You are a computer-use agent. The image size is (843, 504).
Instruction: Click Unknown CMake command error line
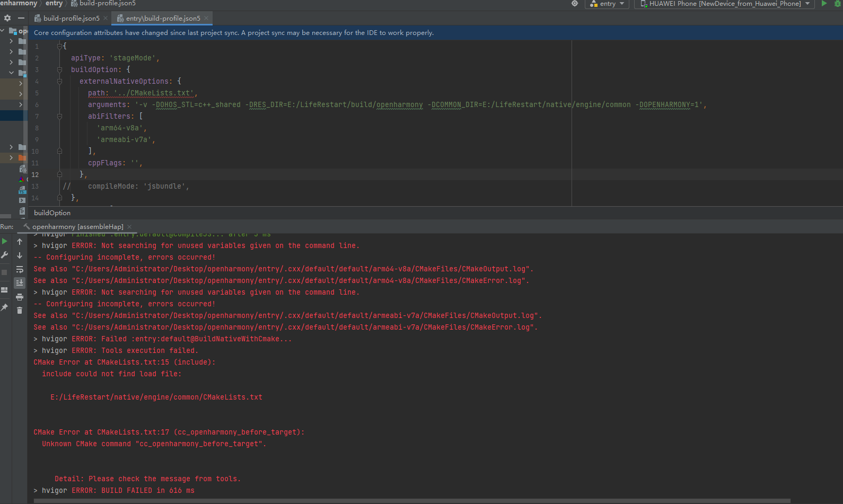(x=154, y=444)
